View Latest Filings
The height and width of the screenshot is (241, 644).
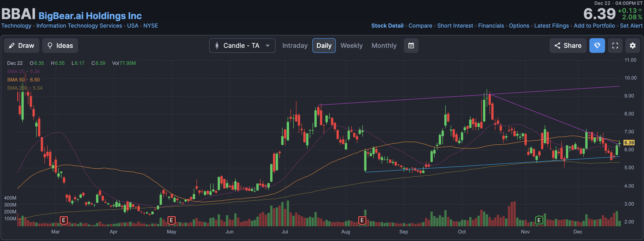[551, 26]
